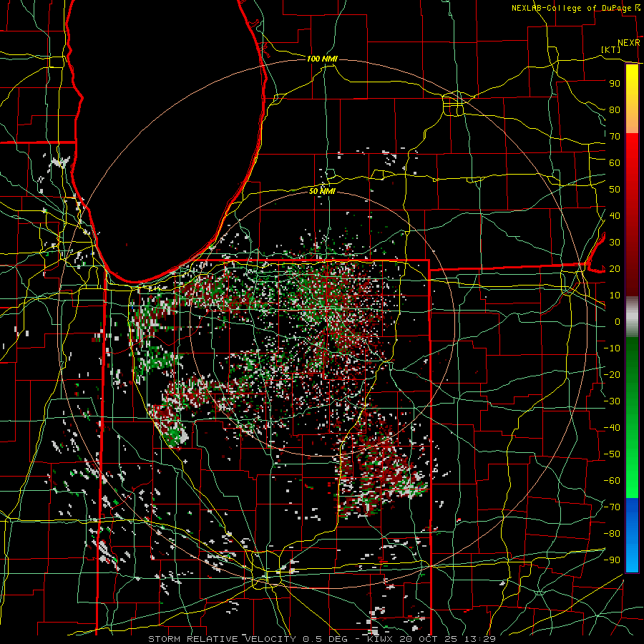Click the 0 value on the velocity scale
Screen dimensions: 644x644
(618, 322)
